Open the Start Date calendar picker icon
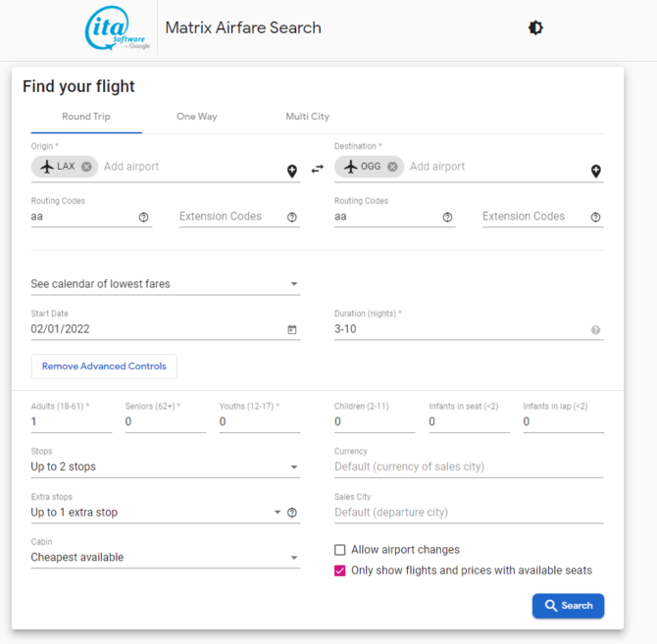This screenshot has width=657, height=644. pyautogui.click(x=292, y=329)
